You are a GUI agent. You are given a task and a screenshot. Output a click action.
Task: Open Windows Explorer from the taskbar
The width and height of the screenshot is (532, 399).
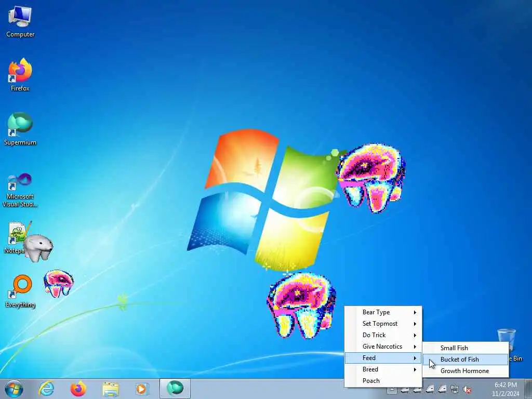point(110,389)
